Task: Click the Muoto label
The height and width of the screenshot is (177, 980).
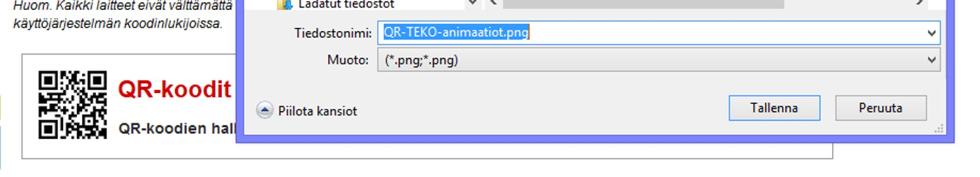Action: pos(348,60)
